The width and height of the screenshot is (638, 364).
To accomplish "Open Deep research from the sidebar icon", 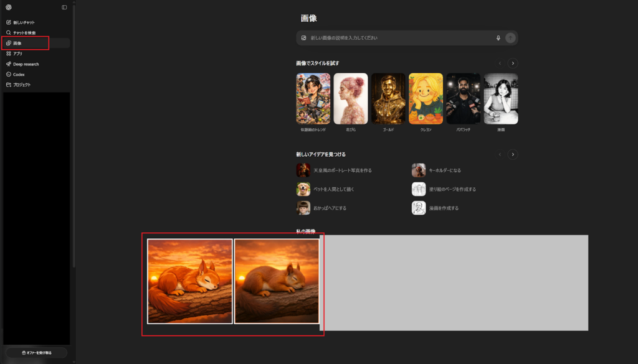I will [x=8, y=63].
